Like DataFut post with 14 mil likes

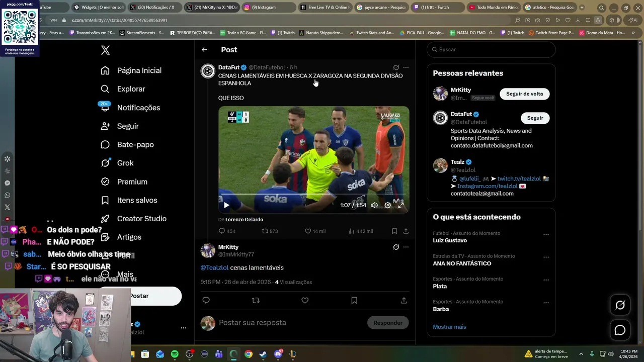(315, 231)
